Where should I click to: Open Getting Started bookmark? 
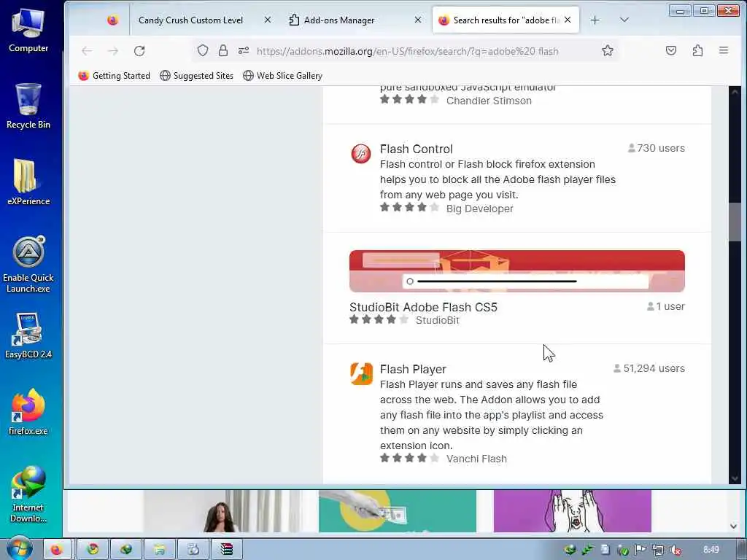tap(115, 76)
